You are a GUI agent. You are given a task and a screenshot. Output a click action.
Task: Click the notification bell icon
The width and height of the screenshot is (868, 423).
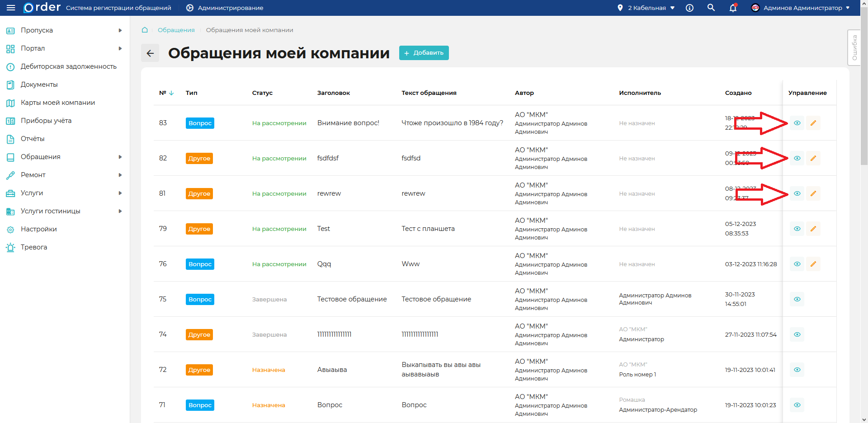click(x=733, y=8)
